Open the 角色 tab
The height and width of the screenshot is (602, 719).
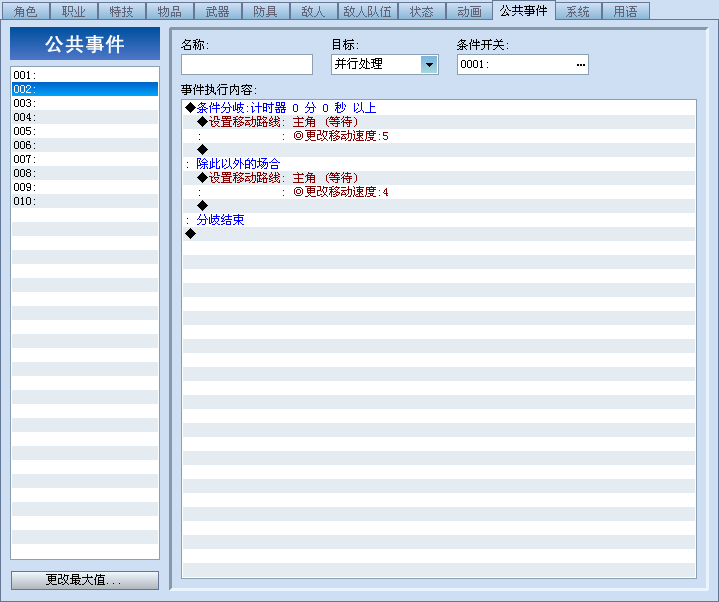coord(26,11)
